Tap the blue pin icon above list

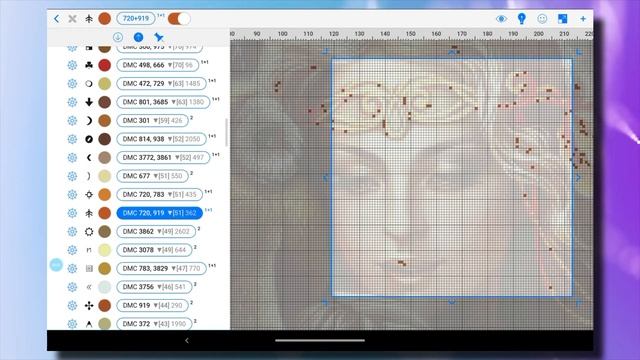(x=159, y=37)
